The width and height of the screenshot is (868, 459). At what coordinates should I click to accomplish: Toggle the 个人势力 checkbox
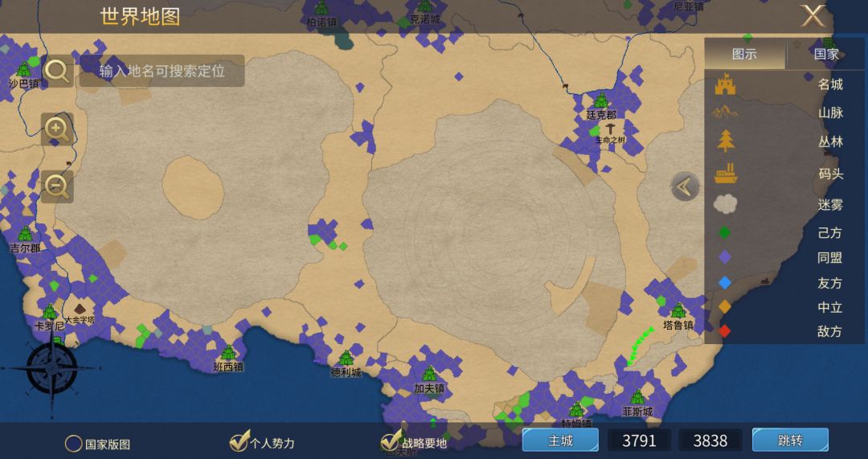click(239, 441)
